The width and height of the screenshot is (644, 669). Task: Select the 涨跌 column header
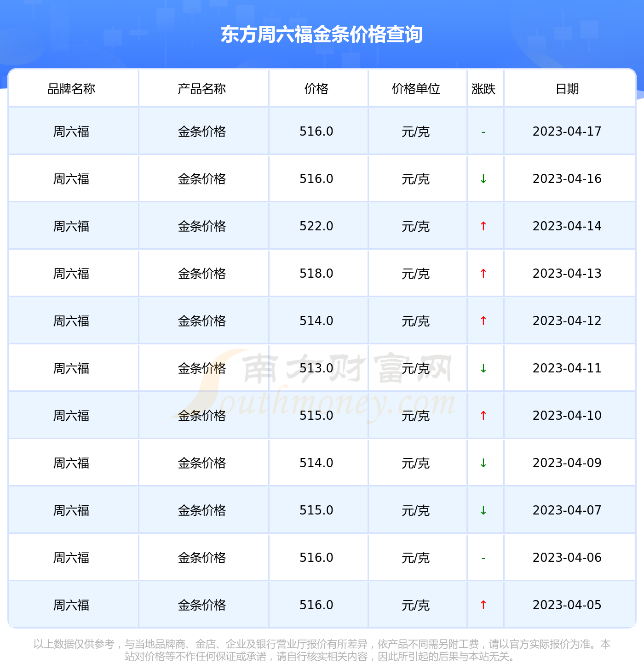click(x=483, y=89)
